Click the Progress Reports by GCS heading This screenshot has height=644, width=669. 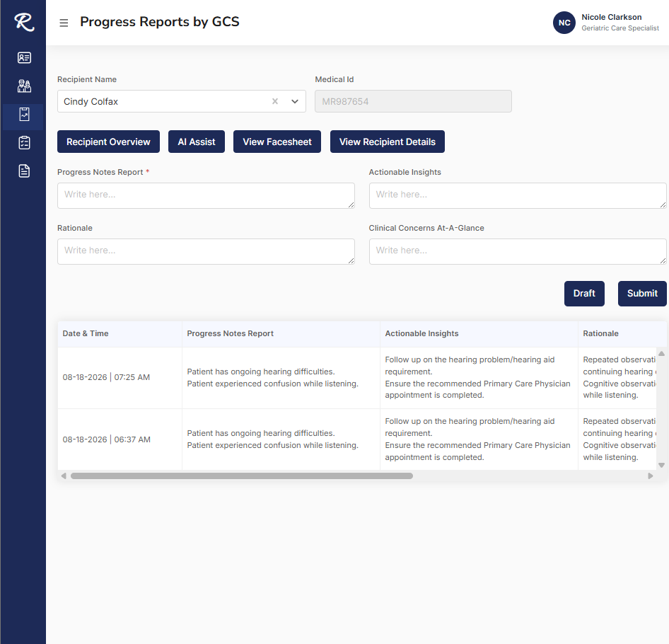[x=160, y=22]
